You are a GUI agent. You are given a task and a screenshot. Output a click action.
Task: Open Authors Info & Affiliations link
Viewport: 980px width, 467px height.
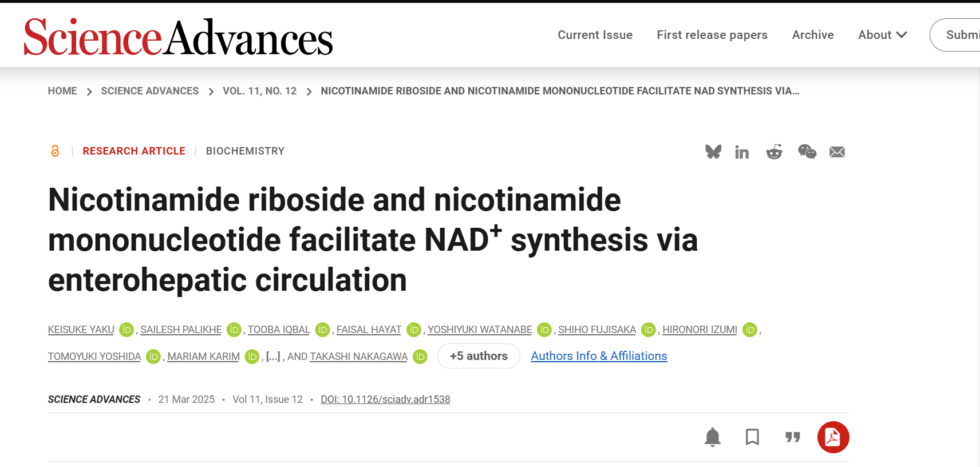(x=599, y=356)
